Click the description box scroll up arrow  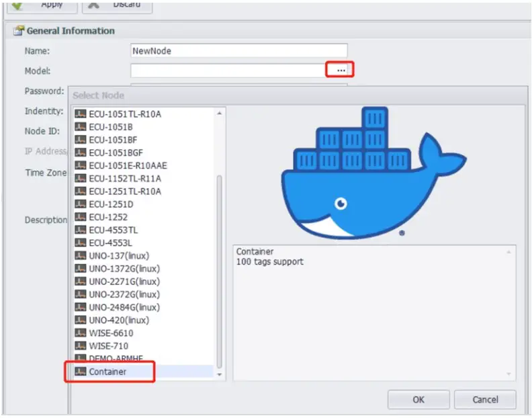coord(508,252)
